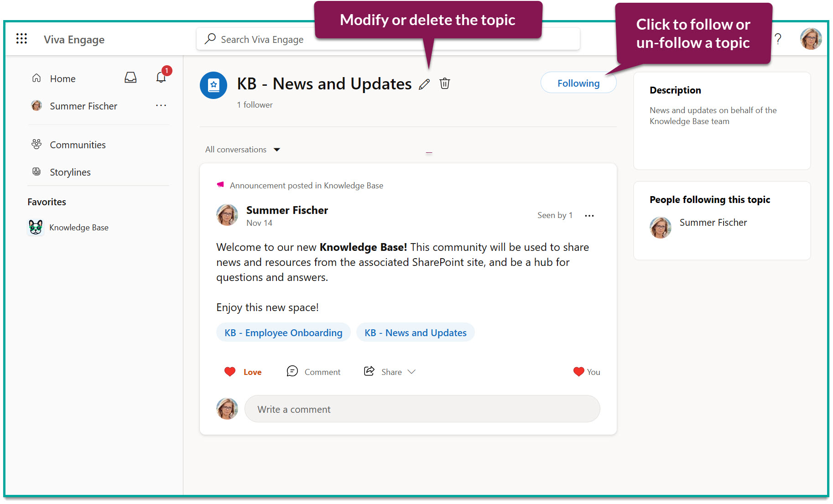Open the KB - Employee Onboarding topic tag
The height and width of the screenshot is (504, 833).
coord(283,333)
